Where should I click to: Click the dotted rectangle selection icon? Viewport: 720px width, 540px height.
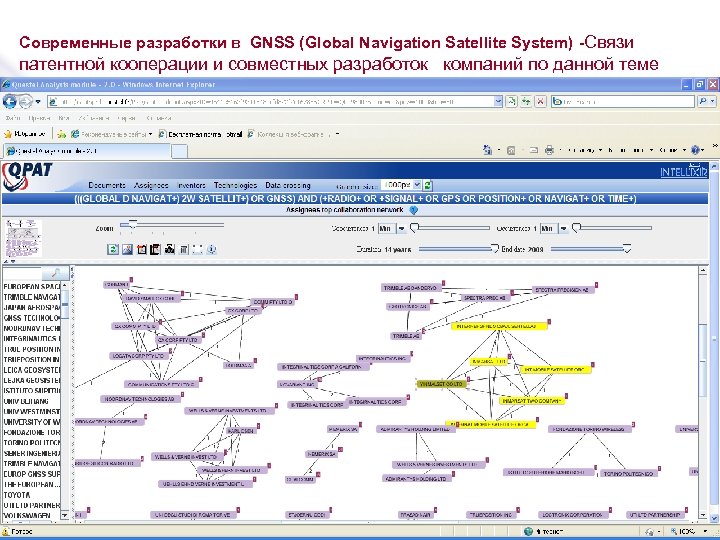[197, 249]
